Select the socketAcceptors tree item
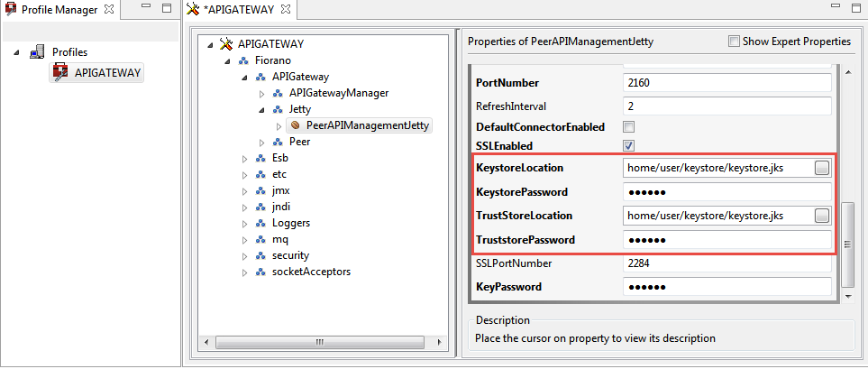Screen dimensions: 868x369 tap(311, 272)
